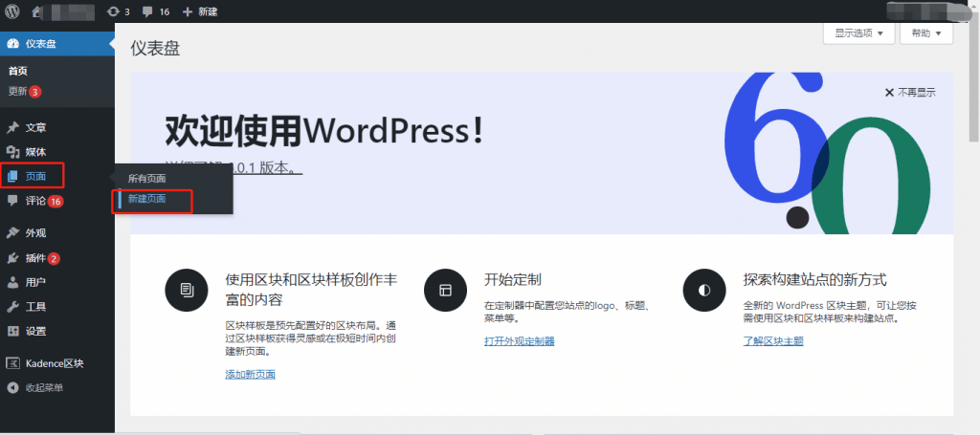Click the updates icon showing 3
Viewport: 980px width, 435px height.
coord(113,11)
